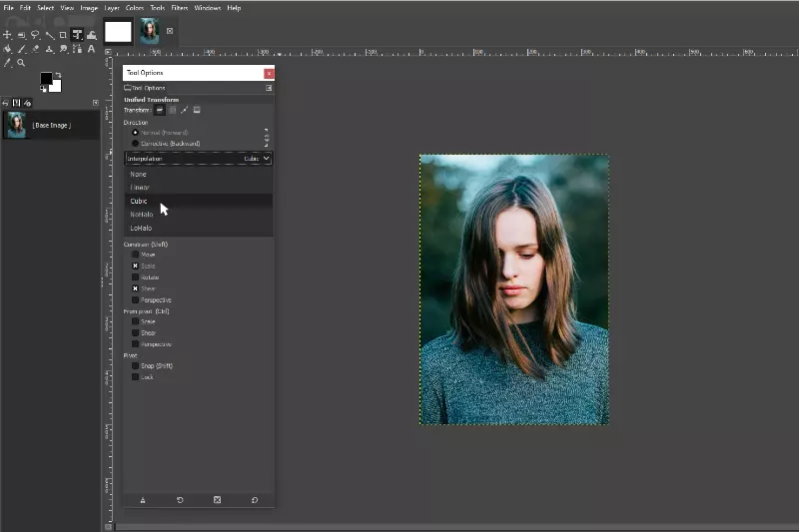Close the Tool Options dialog

[269, 73]
